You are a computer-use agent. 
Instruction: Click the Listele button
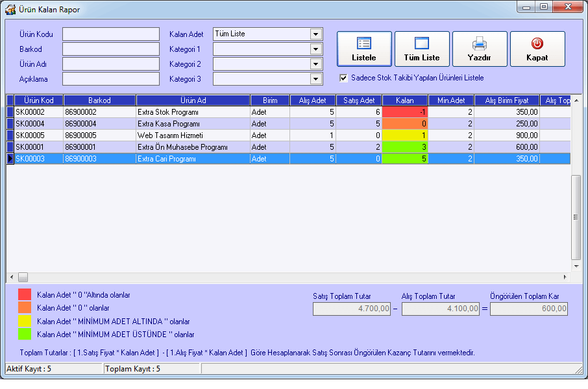[364, 49]
